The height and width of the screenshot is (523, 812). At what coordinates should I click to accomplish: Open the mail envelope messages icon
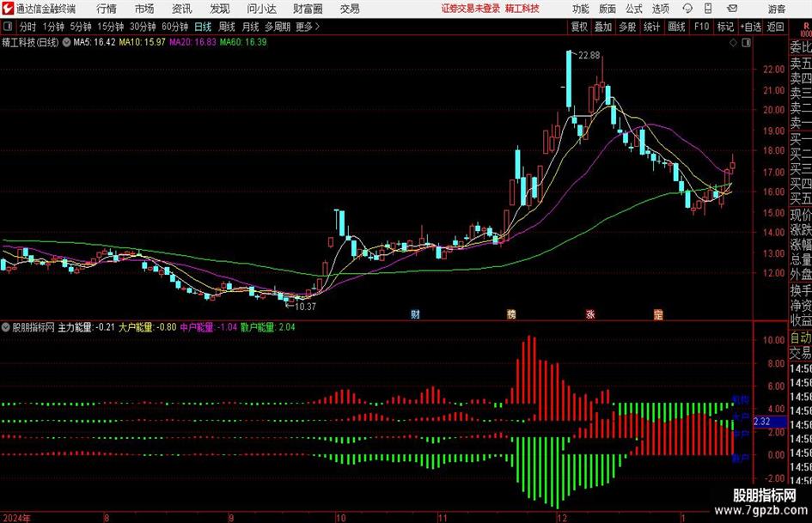(732, 9)
